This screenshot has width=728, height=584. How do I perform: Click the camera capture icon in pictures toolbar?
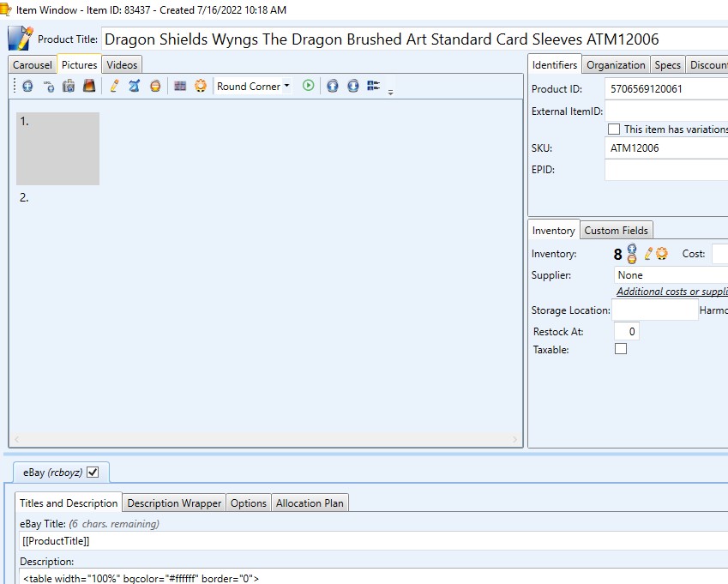tap(69, 86)
